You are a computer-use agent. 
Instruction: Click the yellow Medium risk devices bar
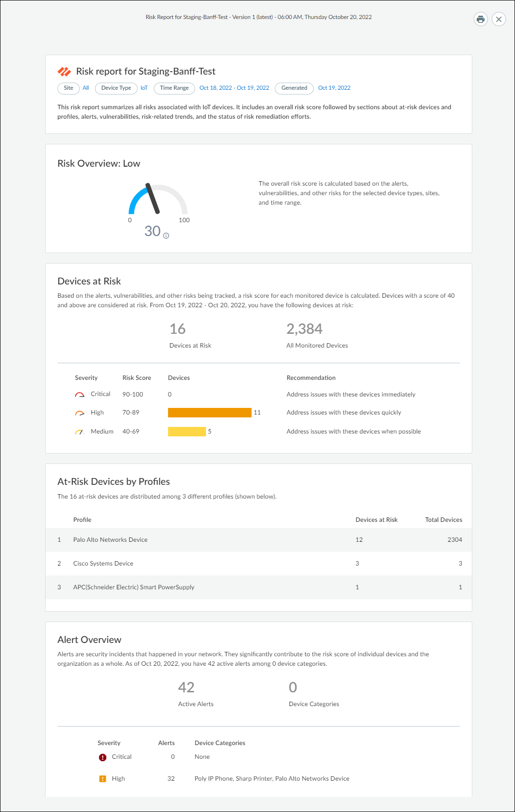coord(187,432)
